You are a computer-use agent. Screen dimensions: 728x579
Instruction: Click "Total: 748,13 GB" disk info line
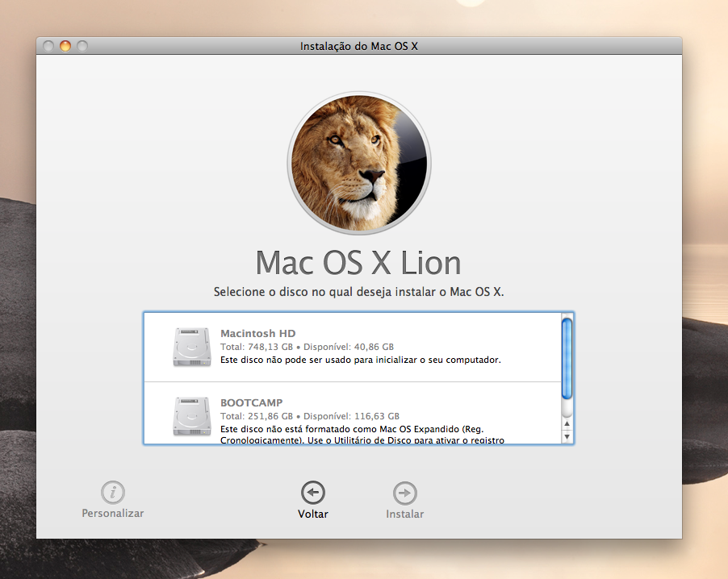click(307, 347)
